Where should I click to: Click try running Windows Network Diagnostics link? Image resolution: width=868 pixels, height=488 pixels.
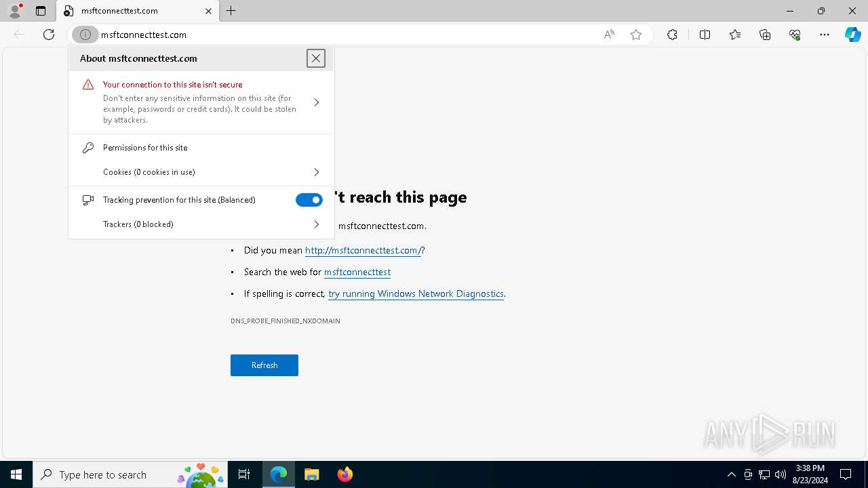click(416, 293)
